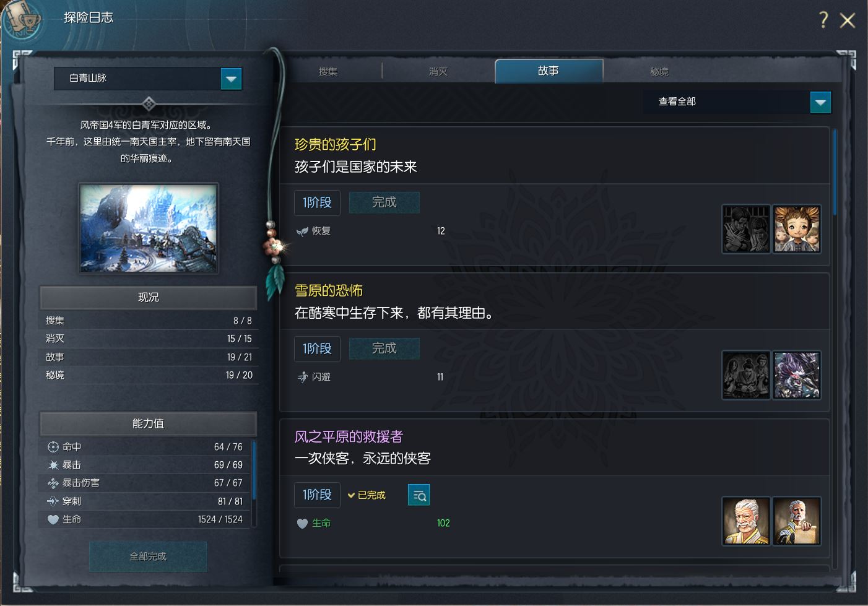Open the 秘境 tab

coord(659,72)
